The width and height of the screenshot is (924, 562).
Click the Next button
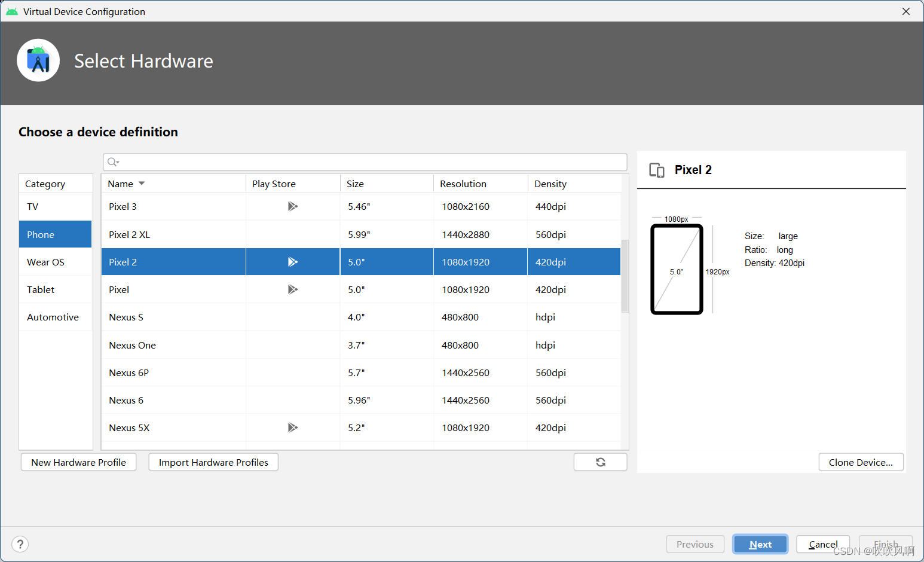point(760,544)
